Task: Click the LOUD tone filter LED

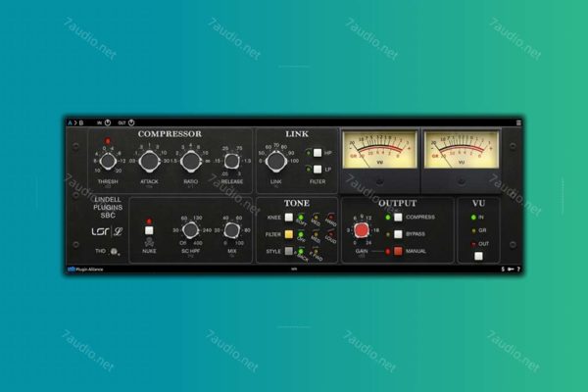Action: (331, 234)
